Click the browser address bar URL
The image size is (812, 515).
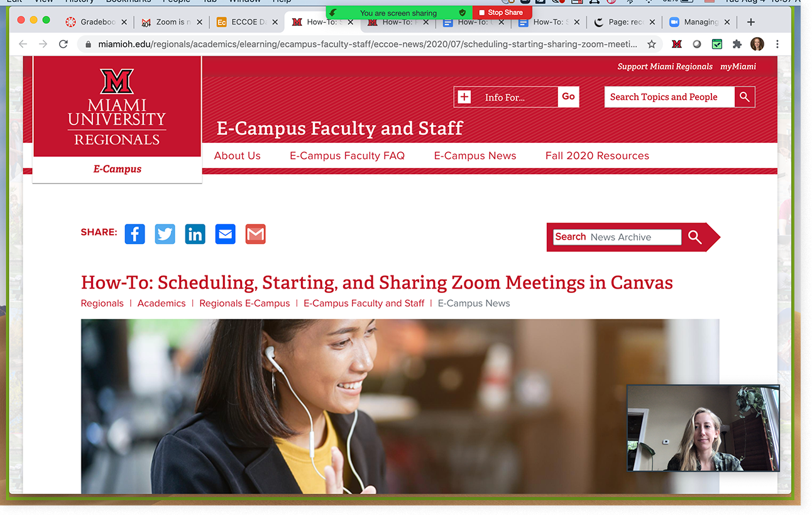368,44
